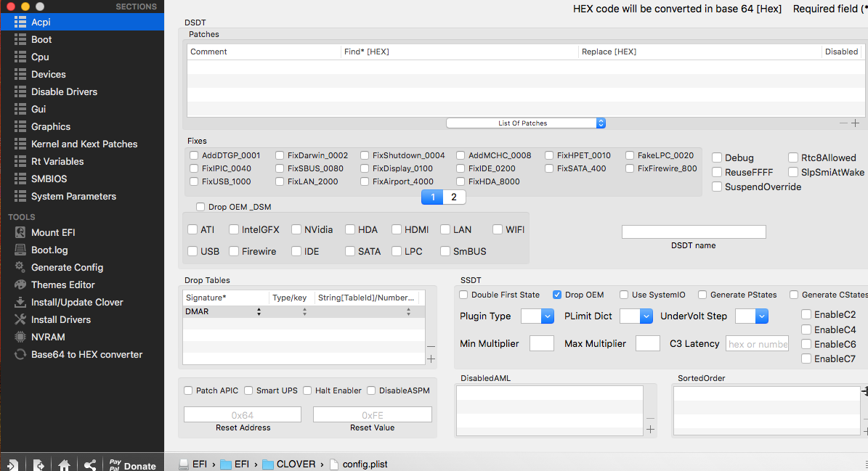Open the Boot.log tool
868x471 pixels.
49,250
